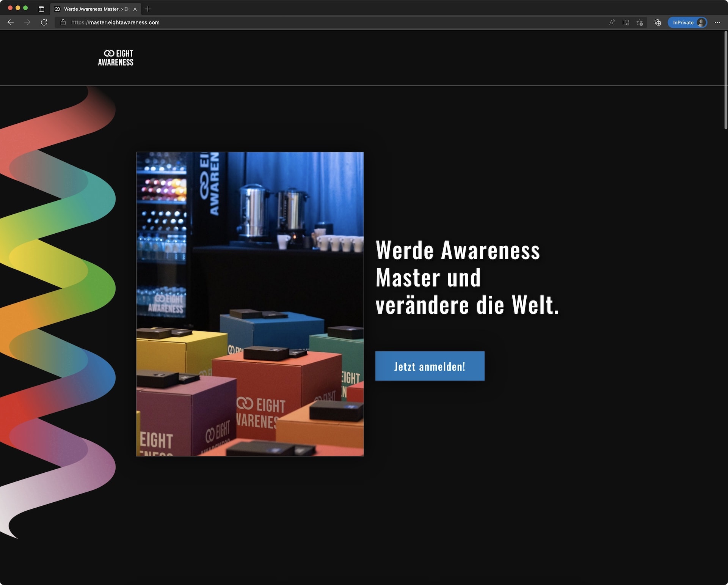Click the colorful boxes event photo
Image resolution: width=728 pixels, height=585 pixels.
click(250, 304)
